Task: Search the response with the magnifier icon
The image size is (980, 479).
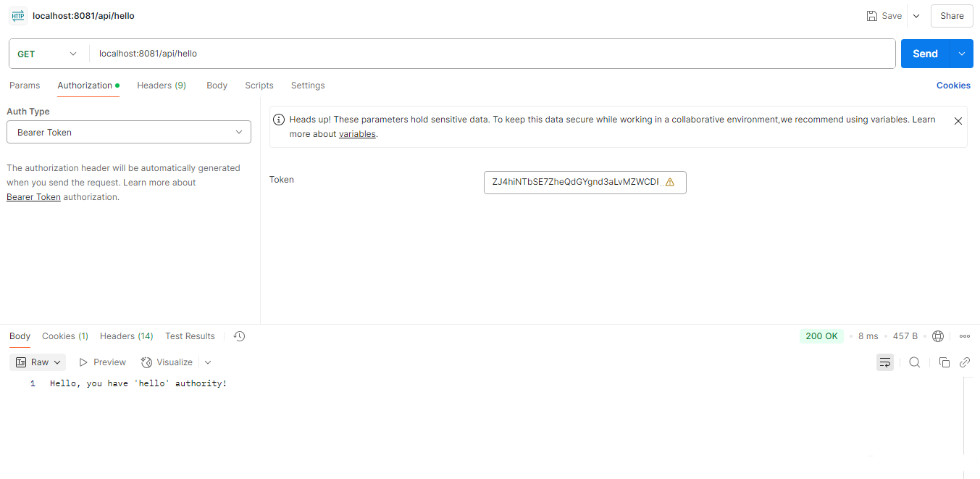Action: click(x=915, y=362)
